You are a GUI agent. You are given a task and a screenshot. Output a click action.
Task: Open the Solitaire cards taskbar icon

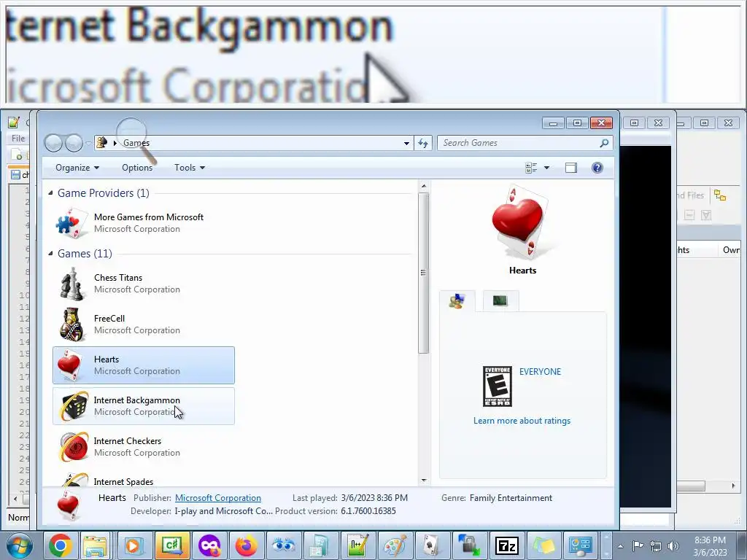pyautogui.click(x=432, y=545)
